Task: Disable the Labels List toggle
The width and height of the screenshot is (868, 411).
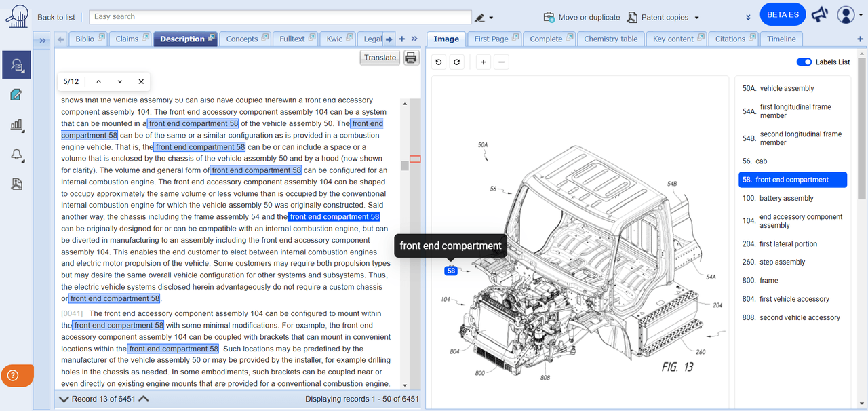Action: coord(804,61)
